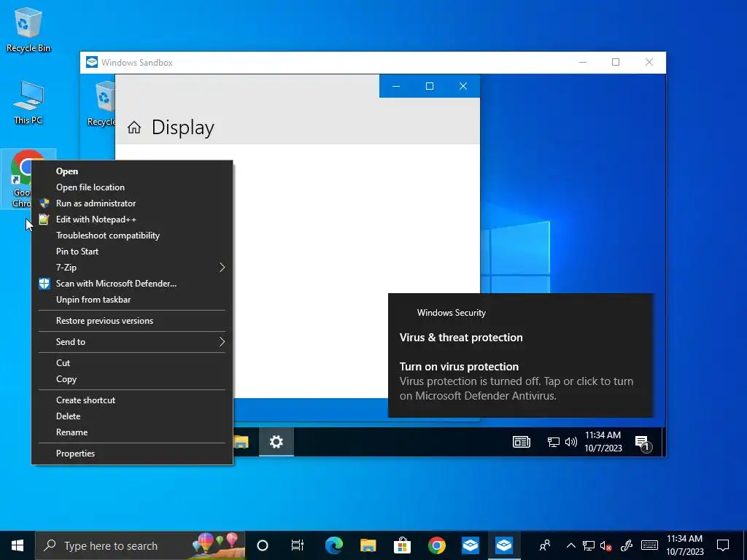Open File Explorer from host taskbar

[368, 545]
